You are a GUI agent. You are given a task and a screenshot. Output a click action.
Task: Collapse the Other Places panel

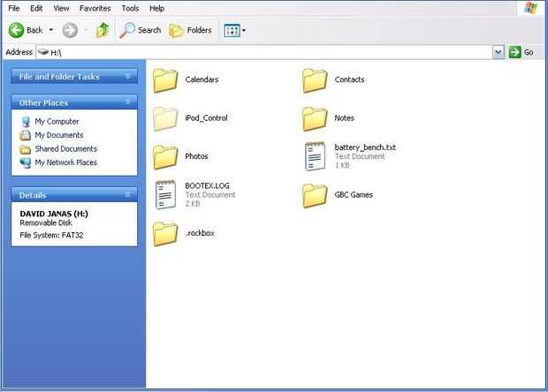point(128,102)
